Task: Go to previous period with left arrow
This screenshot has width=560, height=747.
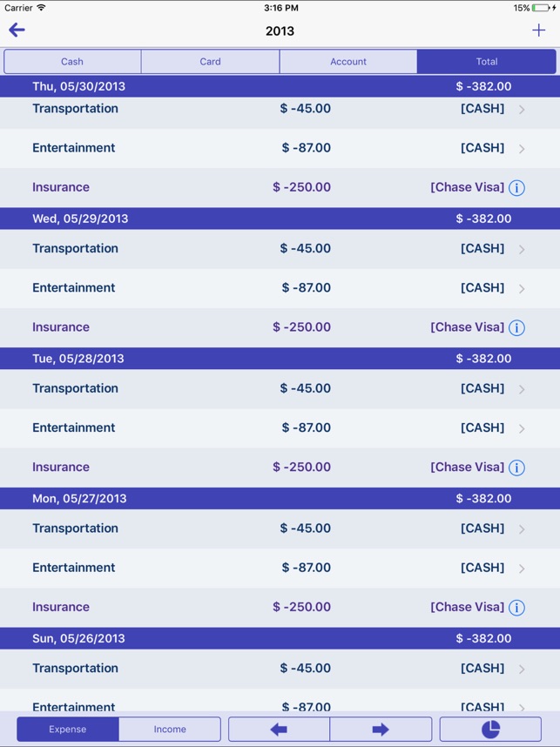Action: point(279,729)
